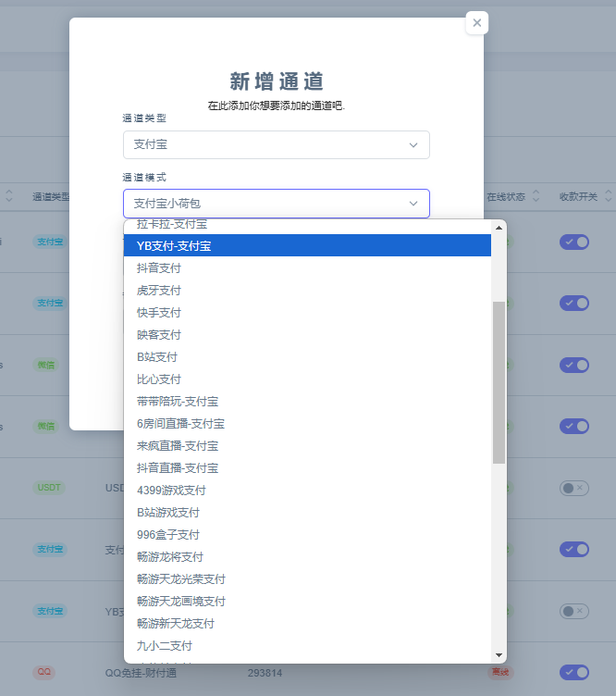Choose 畅游天龙光荣支付 option
Image resolution: width=616 pixels, height=696 pixels.
point(307,578)
